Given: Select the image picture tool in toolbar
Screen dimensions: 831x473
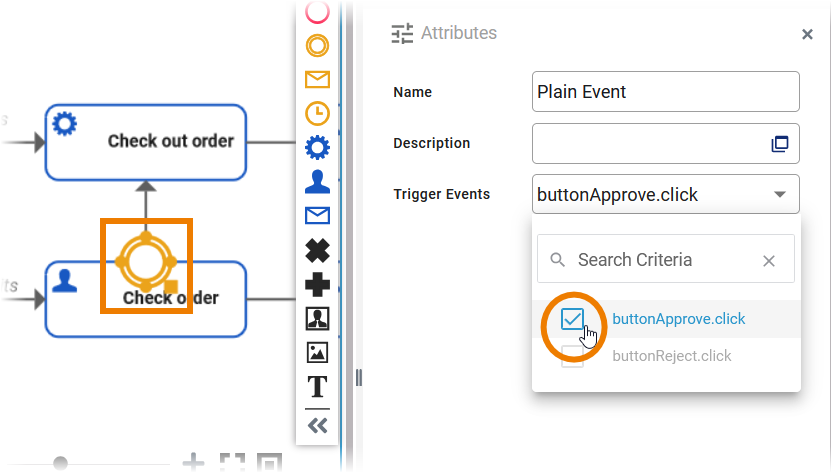Looking at the screenshot, I should [x=317, y=352].
